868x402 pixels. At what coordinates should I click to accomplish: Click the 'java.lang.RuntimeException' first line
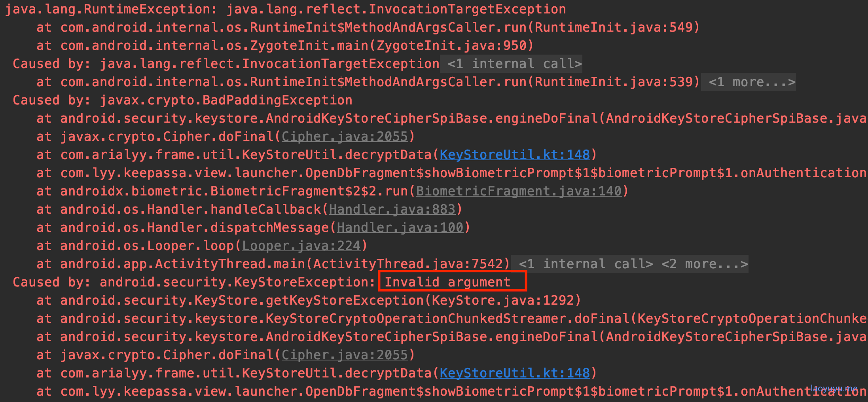[285, 9]
